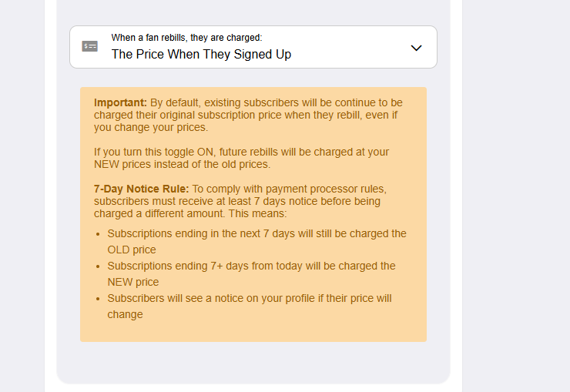Select the 'If you turn this toggle ON' paragraph
Image resolution: width=570 pixels, height=392 pixels.
point(241,152)
